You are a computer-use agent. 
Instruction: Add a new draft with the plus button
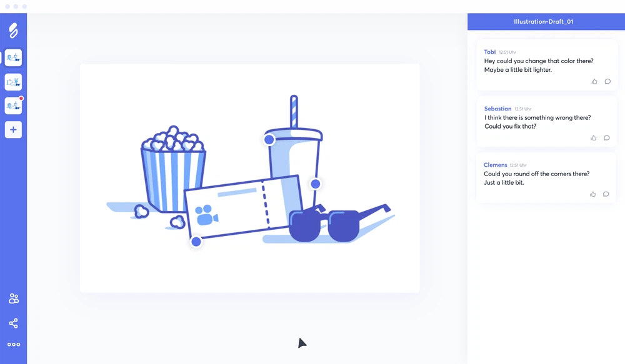coord(13,130)
